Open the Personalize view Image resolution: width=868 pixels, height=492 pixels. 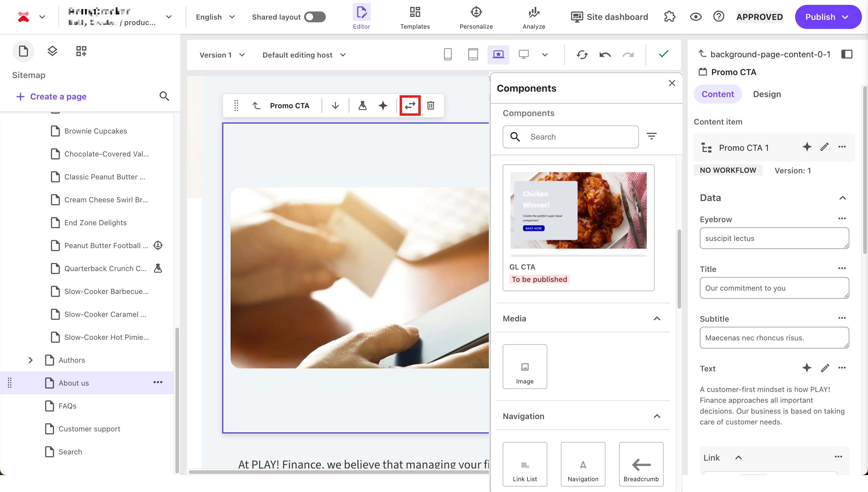476,17
